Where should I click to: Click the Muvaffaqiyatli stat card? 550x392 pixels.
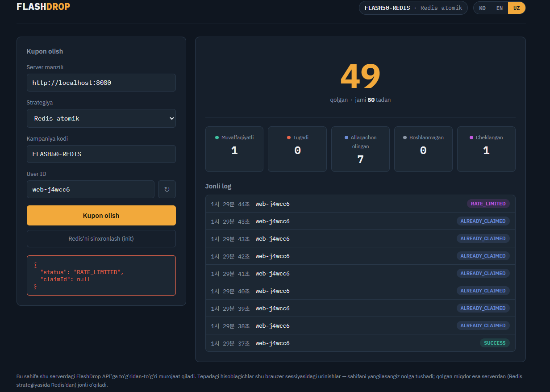coord(234,149)
